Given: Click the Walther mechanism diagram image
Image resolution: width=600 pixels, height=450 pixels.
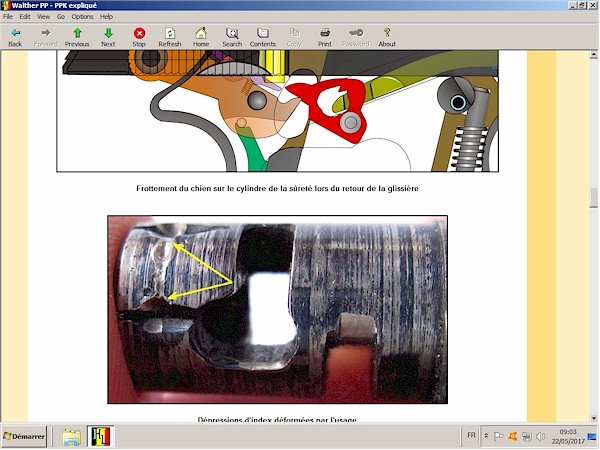Looking at the screenshot, I should [x=277, y=111].
